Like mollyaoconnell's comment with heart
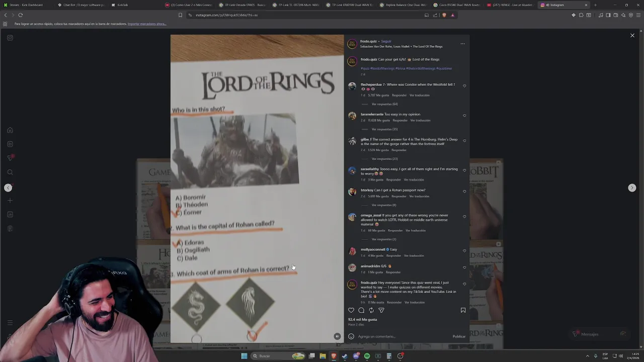Image resolution: width=644 pixels, height=362 pixels. pyautogui.click(x=464, y=251)
